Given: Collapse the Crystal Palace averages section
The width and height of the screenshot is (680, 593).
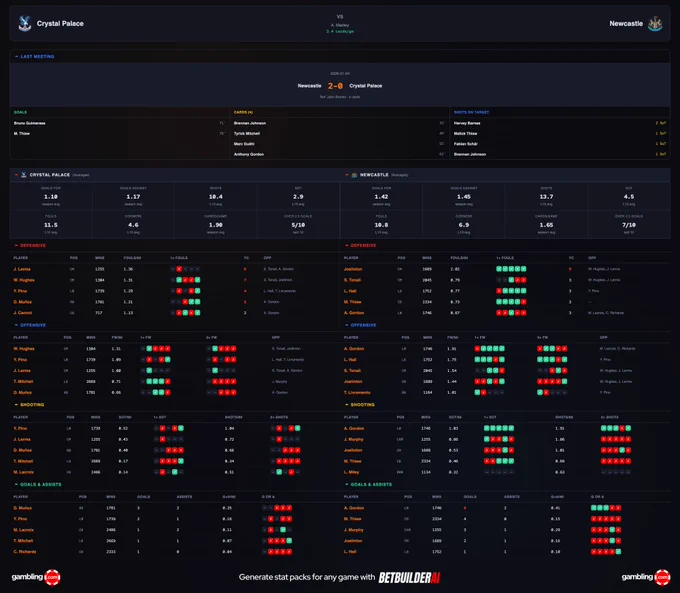Looking at the screenshot, I should coord(16,175).
